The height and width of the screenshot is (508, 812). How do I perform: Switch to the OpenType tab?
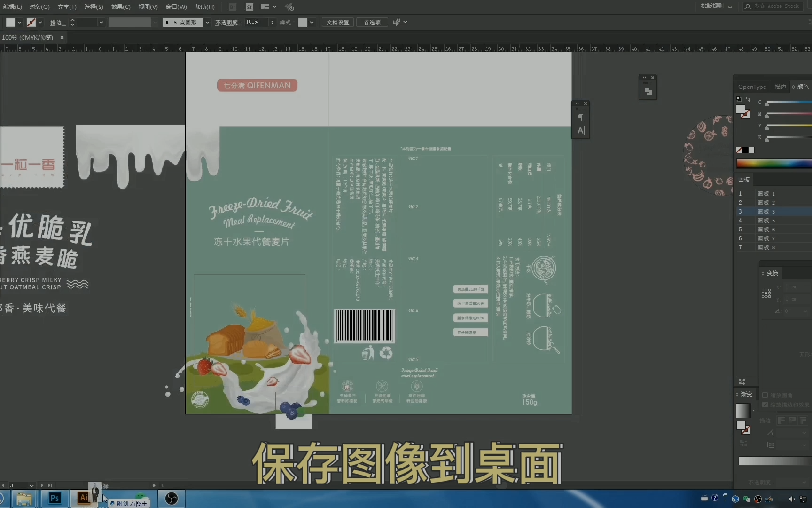coord(752,87)
